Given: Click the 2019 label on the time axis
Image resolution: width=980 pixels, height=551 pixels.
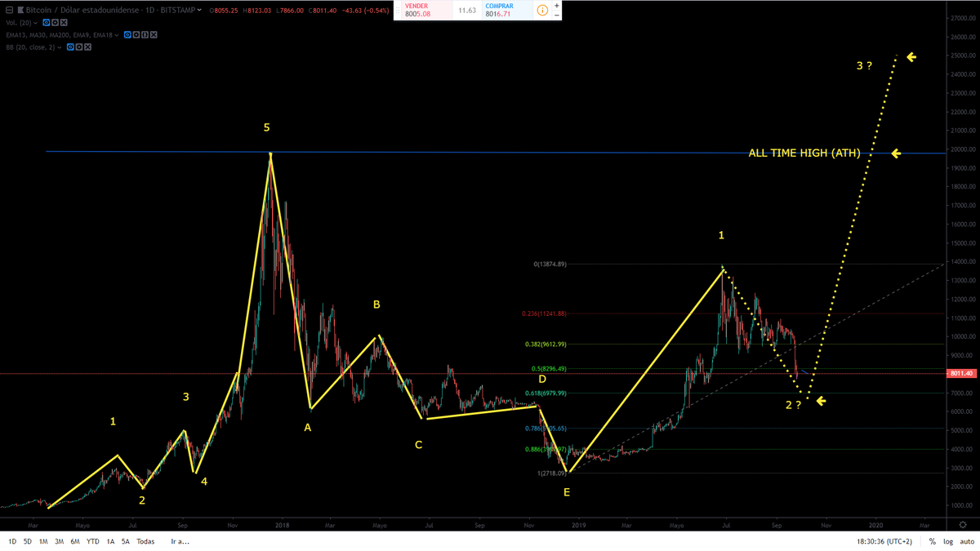Looking at the screenshot, I should (578, 525).
